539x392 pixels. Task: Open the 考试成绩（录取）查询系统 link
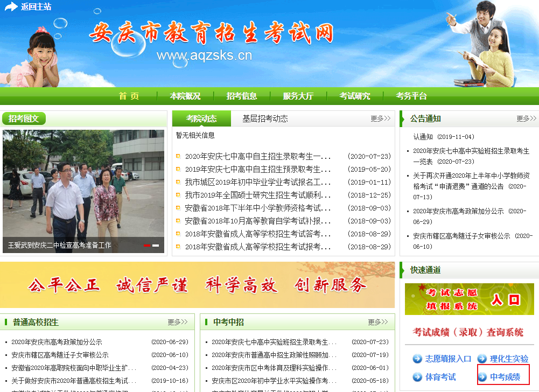pyautogui.click(x=468, y=332)
